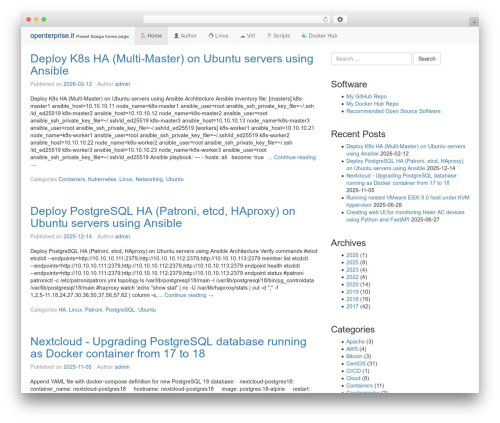Open the CI/CD category in sidebar
The width and height of the screenshot is (500, 423).
354,371
